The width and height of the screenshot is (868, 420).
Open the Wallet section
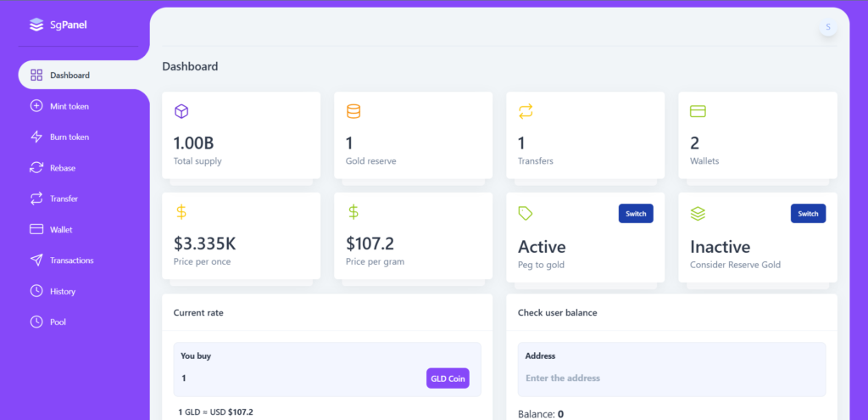(x=61, y=229)
